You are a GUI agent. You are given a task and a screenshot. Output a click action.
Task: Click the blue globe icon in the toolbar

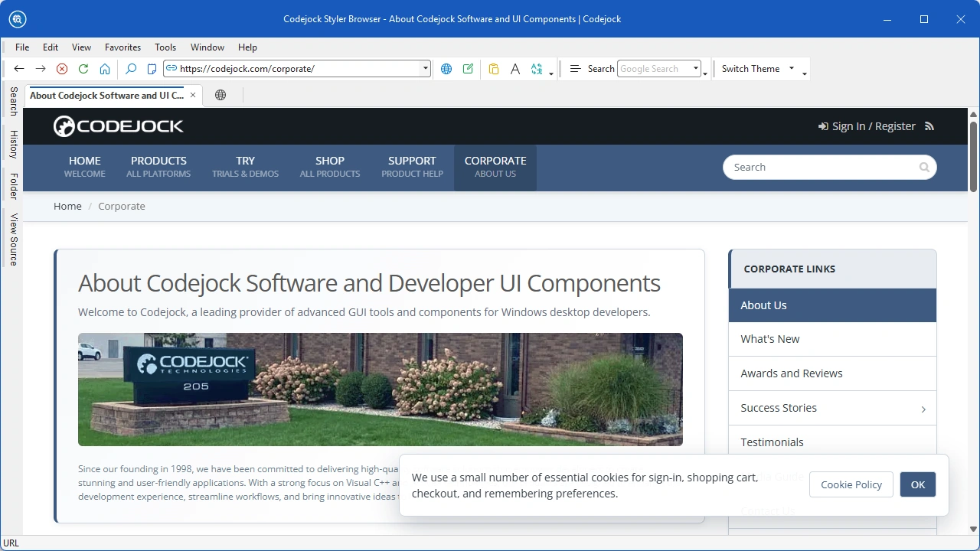click(x=446, y=69)
